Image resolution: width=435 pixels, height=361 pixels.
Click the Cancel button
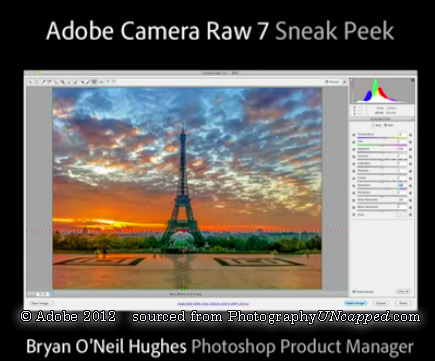click(381, 303)
